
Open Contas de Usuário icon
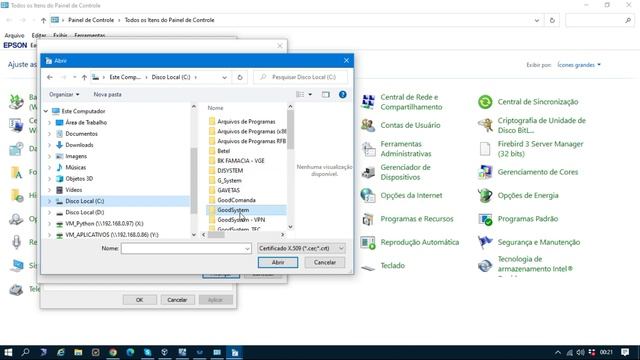point(368,125)
